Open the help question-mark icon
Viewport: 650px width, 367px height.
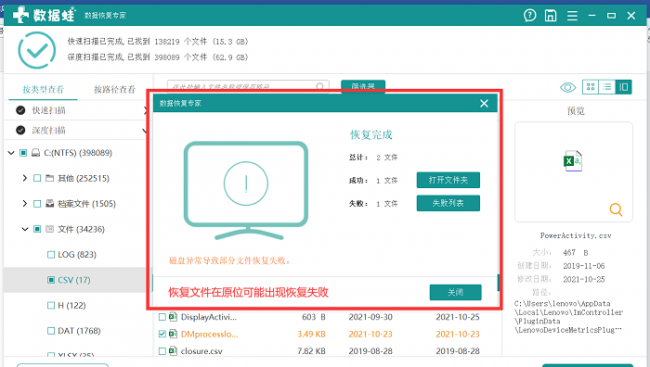(530, 16)
